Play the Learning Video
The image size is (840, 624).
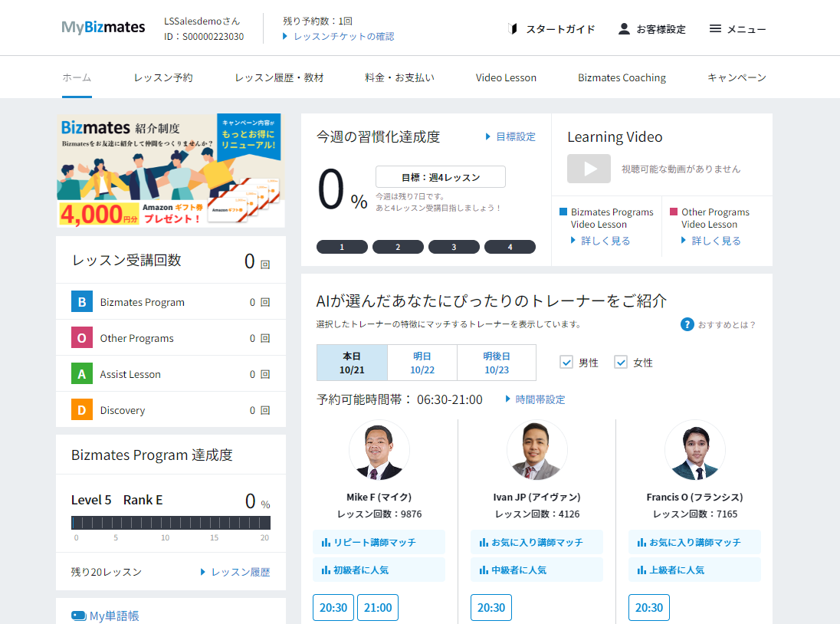[589, 169]
